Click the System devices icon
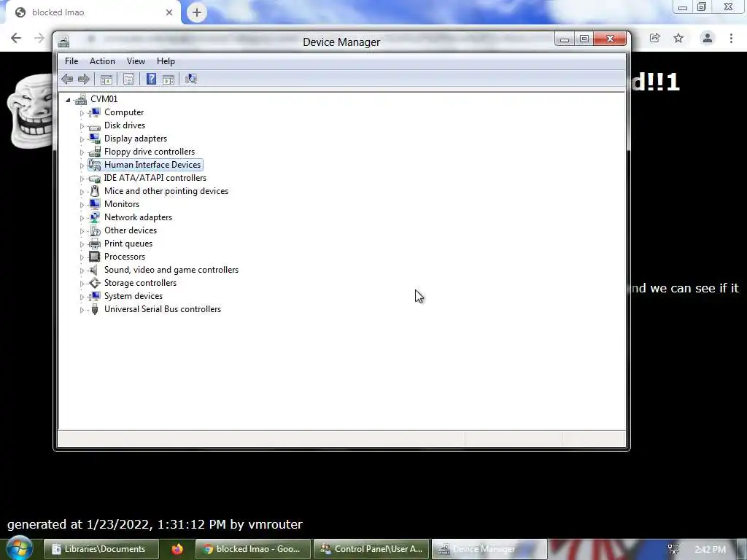The width and height of the screenshot is (747, 560). point(95,296)
